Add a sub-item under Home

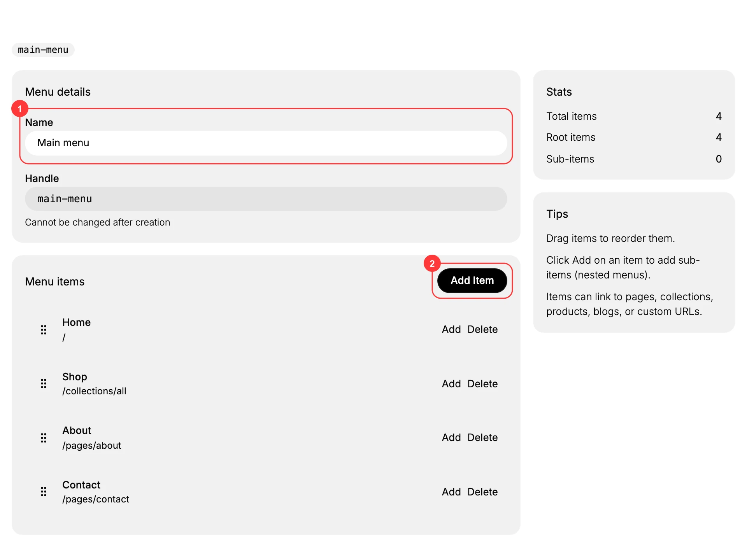[451, 329]
